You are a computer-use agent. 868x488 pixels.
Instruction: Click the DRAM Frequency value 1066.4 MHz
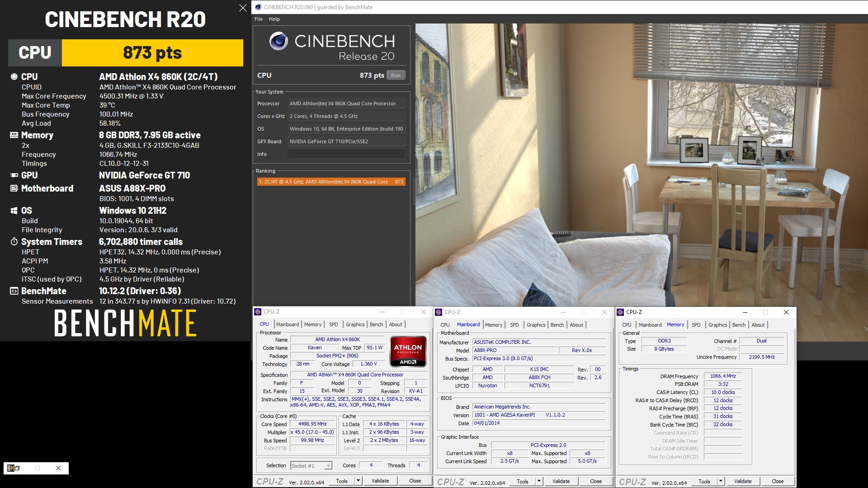[x=723, y=376]
